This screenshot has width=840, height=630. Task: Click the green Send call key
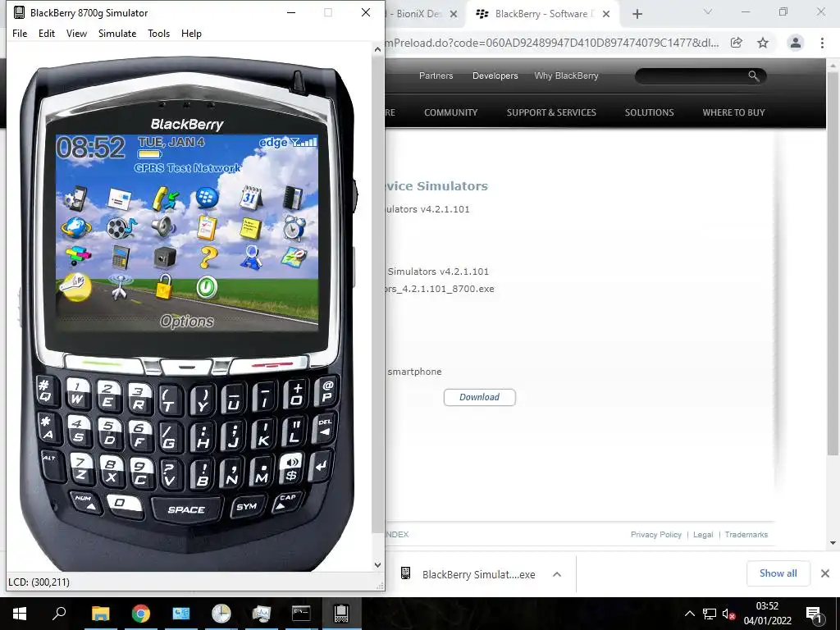pos(103,363)
